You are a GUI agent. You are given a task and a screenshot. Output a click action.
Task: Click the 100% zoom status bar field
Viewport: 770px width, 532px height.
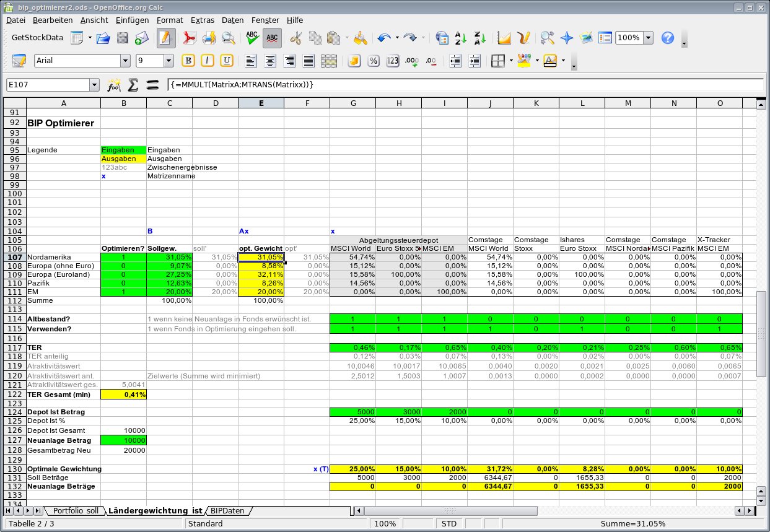click(x=385, y=524)
